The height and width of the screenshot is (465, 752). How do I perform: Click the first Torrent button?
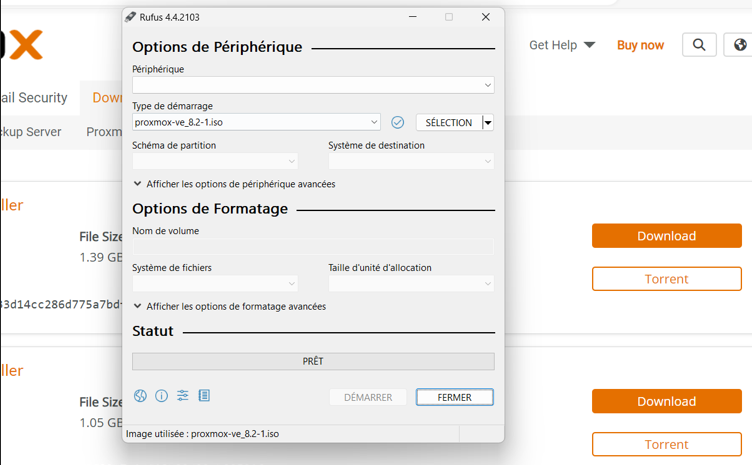pyautogui.click(x=667, y=279)
